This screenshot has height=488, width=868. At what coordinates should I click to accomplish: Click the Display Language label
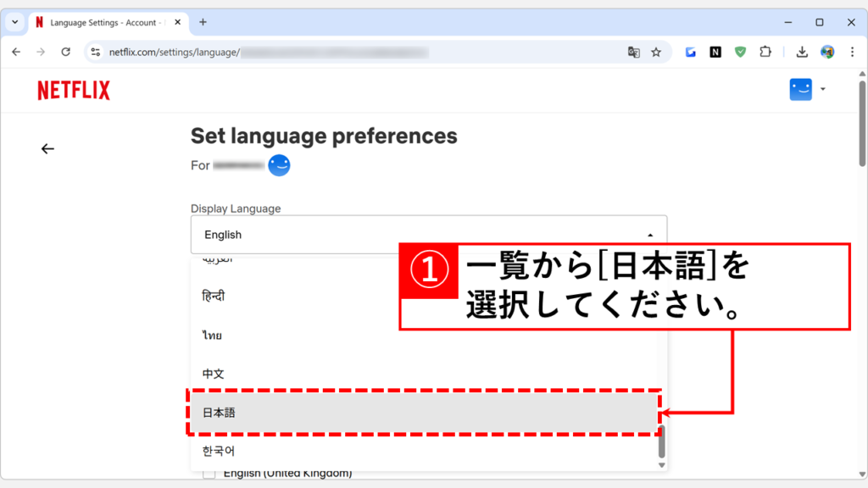[x=236, y=208]
